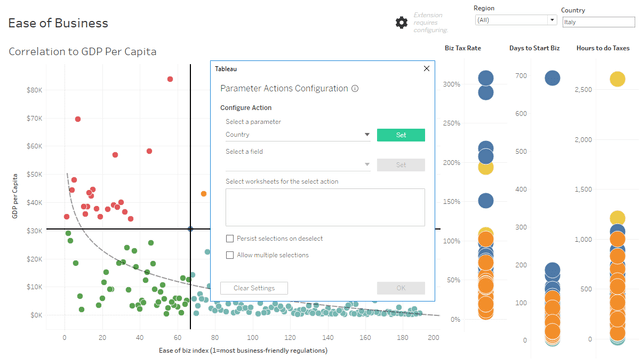Click the Country parameter input field
Viewport: 640px width, 363px height.
coord(598,22)
